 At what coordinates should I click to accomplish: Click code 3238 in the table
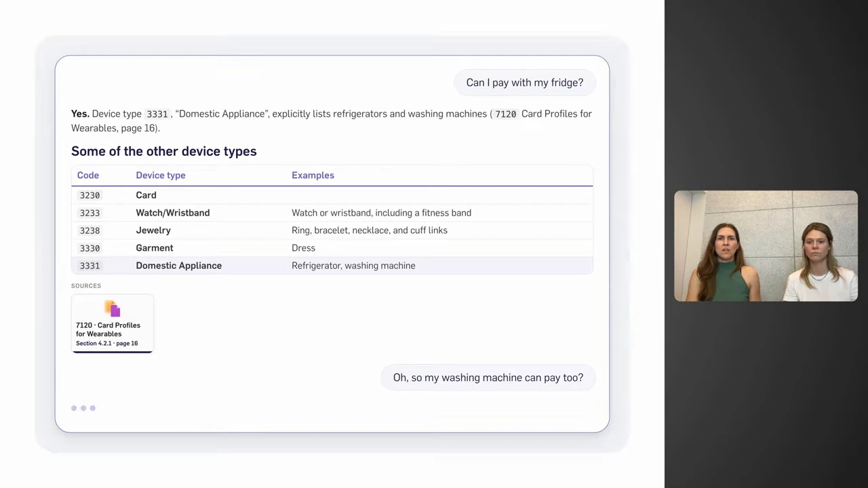point(90,230)
